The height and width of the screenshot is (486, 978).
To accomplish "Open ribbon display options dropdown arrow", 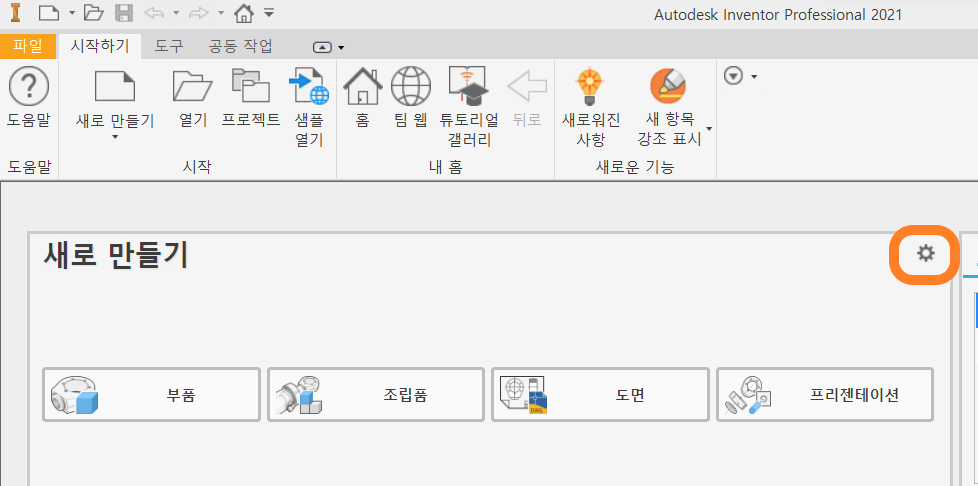I will point(341,47).
